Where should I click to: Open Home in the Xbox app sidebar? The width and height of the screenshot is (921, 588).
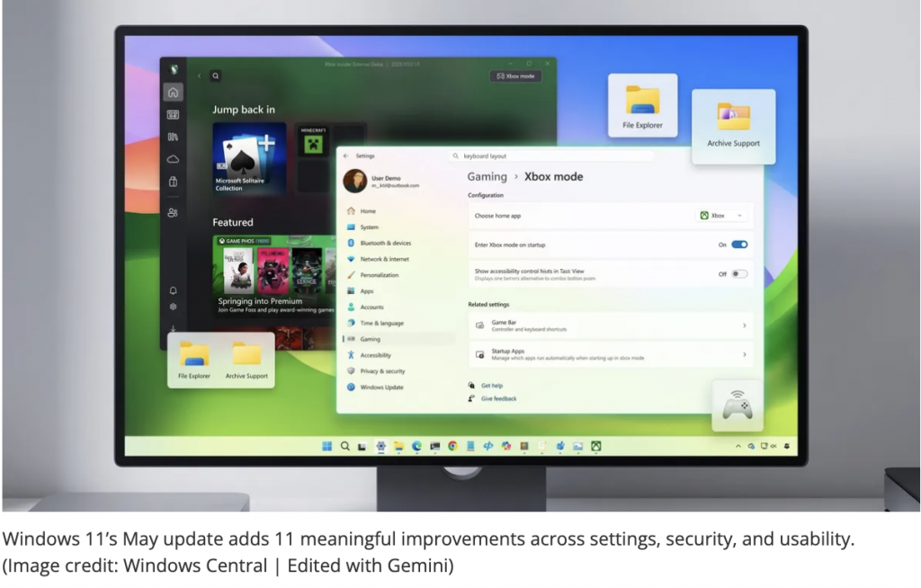[x=174, y=93]
